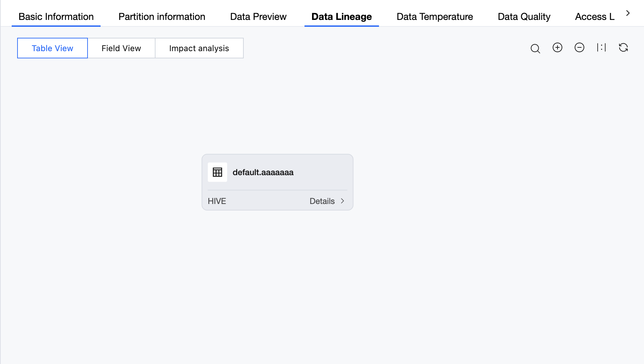Switch to Field View
Image resolution: width=644 pixels, height=364 pixels.
coord(121,48)
